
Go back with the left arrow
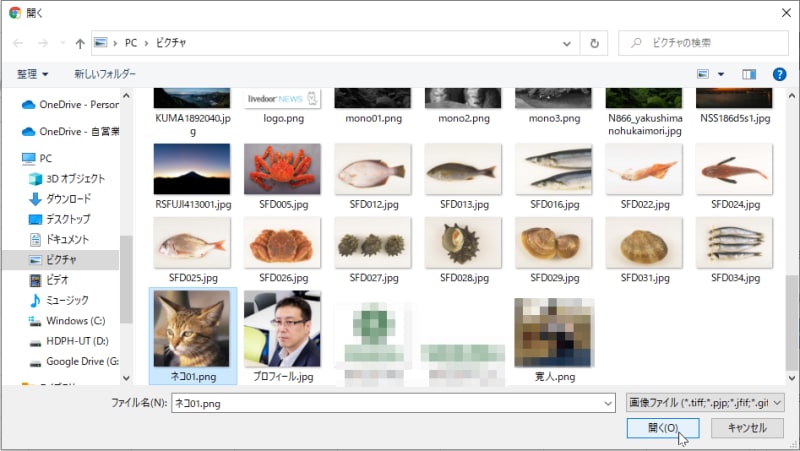pos(18,43)
